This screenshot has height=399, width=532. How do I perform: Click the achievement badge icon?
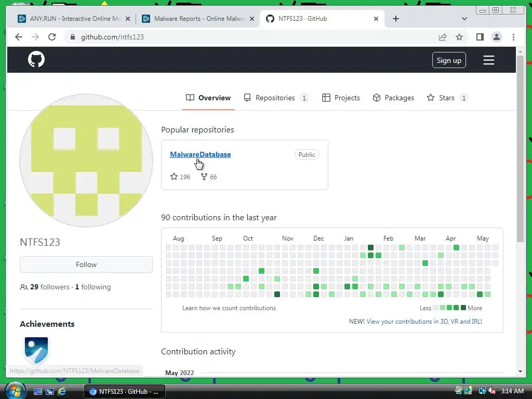[x=36, y=350]
